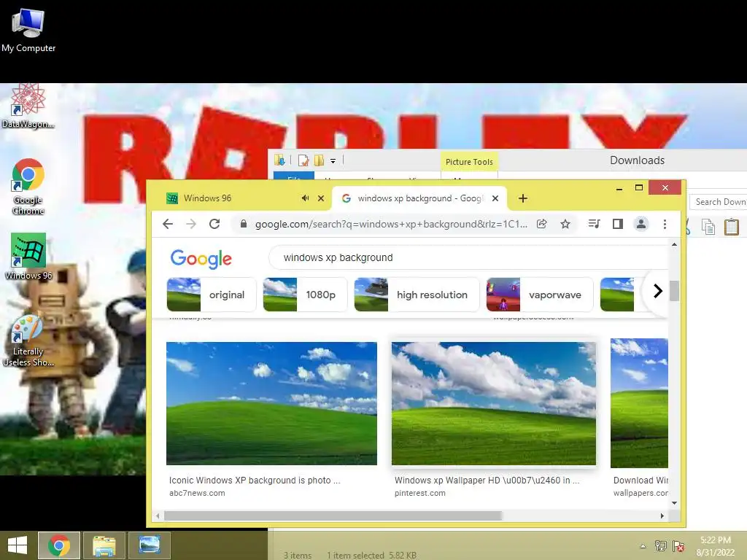
Task: Open the picture viewer taskbar button
Action: click(x=150, y=545)
